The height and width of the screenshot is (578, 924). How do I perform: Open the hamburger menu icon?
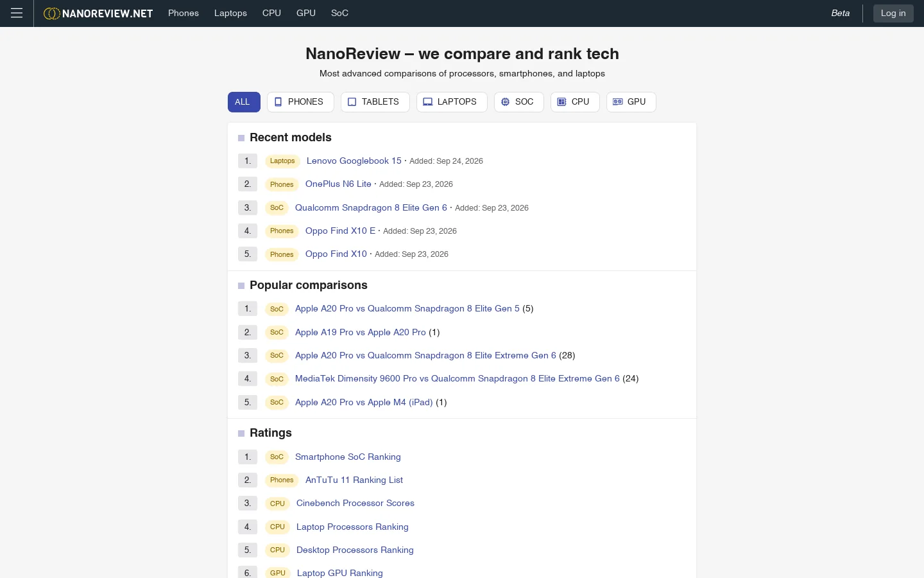click(17, 13)
